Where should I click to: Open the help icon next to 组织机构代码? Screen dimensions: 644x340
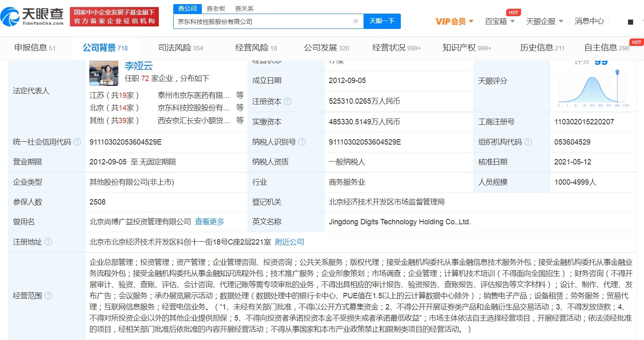[x=528, y=142]
